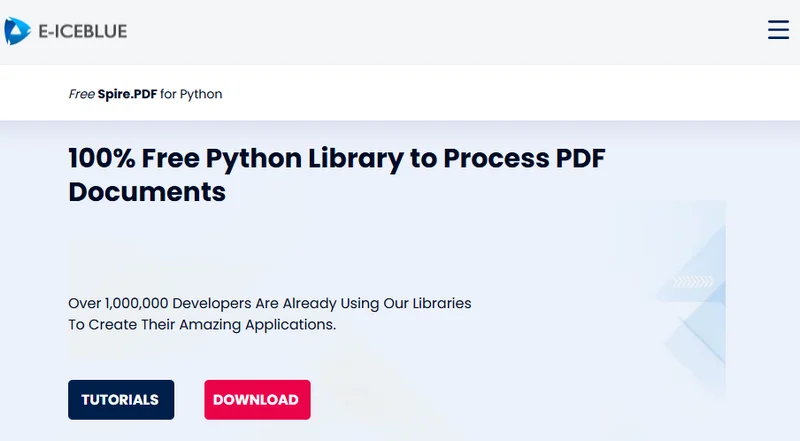This screenshot has height=441, width=800.
Task: Click the To Create Their Amazing Applications line
Action: point(202,325)
